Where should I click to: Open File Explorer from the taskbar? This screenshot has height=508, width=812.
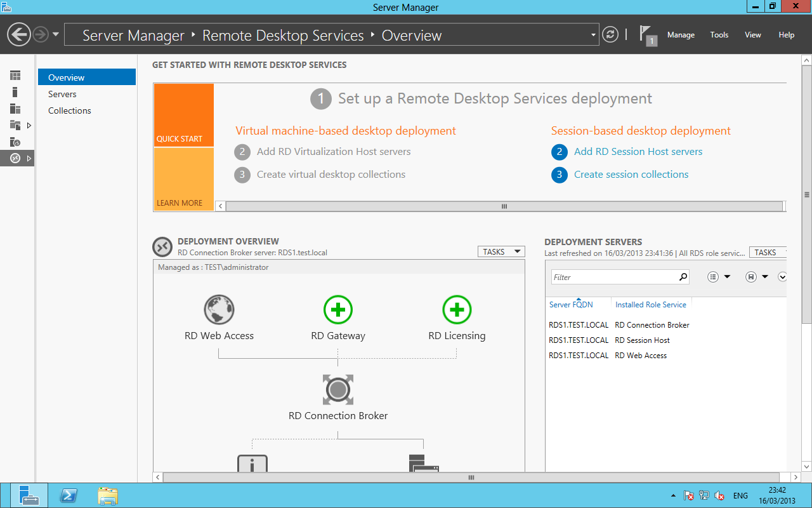108,495
